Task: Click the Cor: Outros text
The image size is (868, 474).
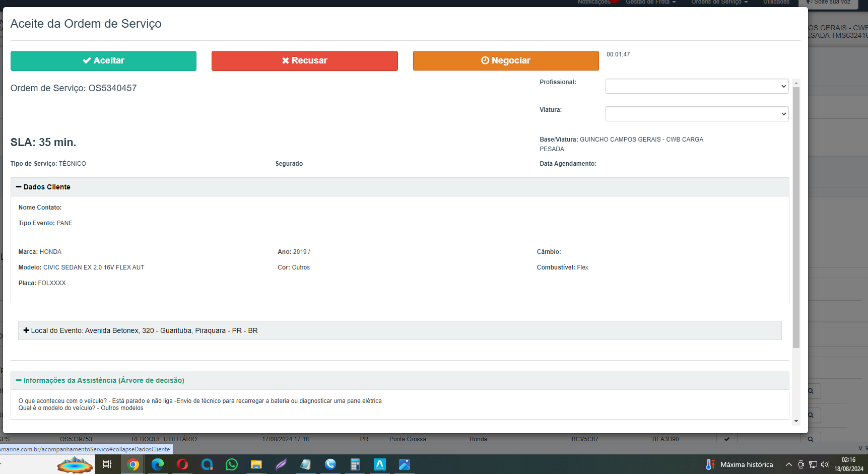Action: [294, 267]
